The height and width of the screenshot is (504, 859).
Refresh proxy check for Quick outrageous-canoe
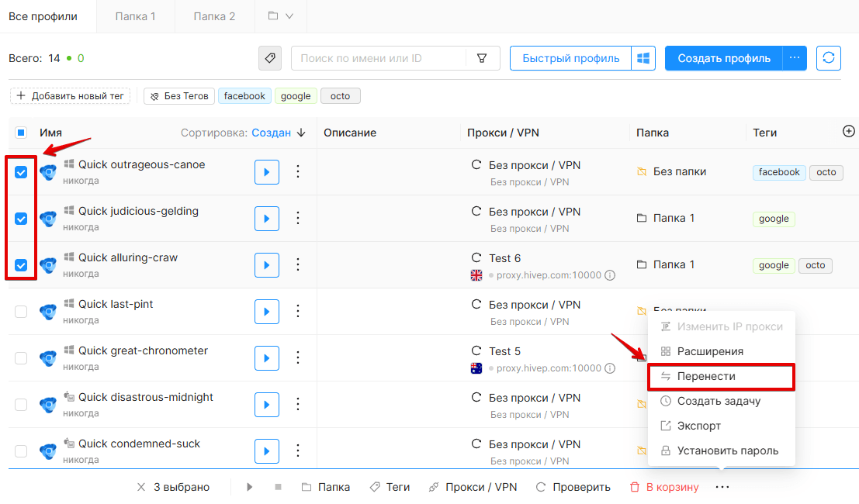pyautogui.click(x=476, y=164)
